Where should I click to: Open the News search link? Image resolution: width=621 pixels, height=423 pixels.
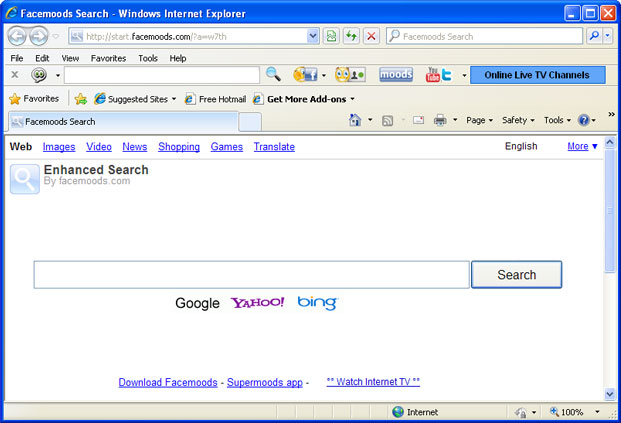pyautogui.click(x=135, y=147)
